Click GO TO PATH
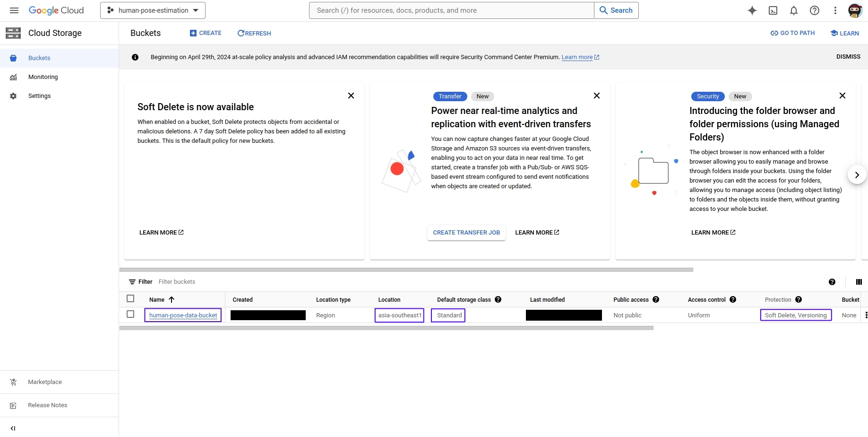Image resolution: width=868 pixels, height=437 pixels. tap(792, 33)
